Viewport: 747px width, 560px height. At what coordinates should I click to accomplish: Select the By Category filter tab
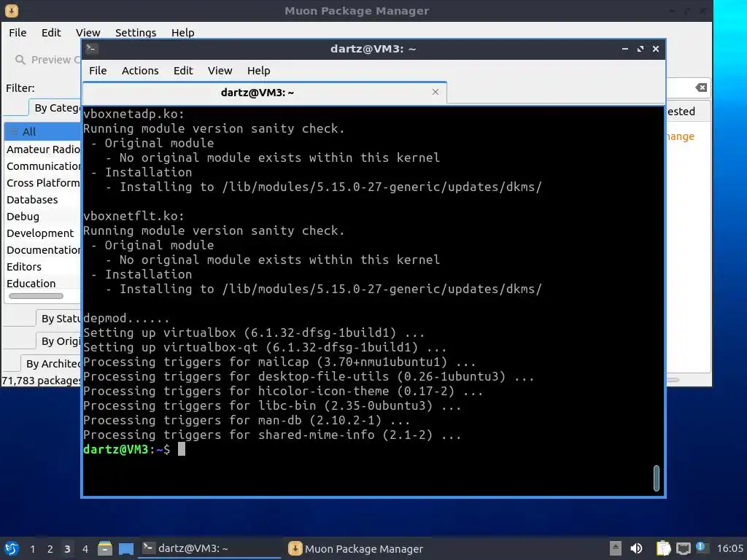pyautogui.click(x=55, y=108)
